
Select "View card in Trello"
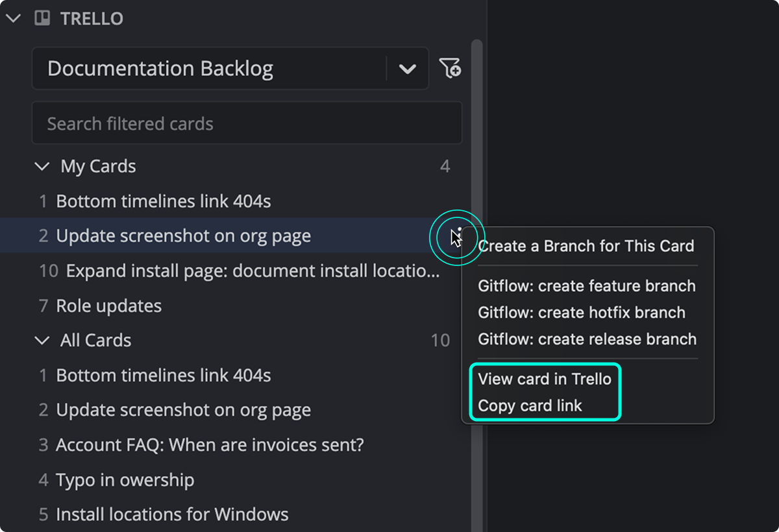544,379
